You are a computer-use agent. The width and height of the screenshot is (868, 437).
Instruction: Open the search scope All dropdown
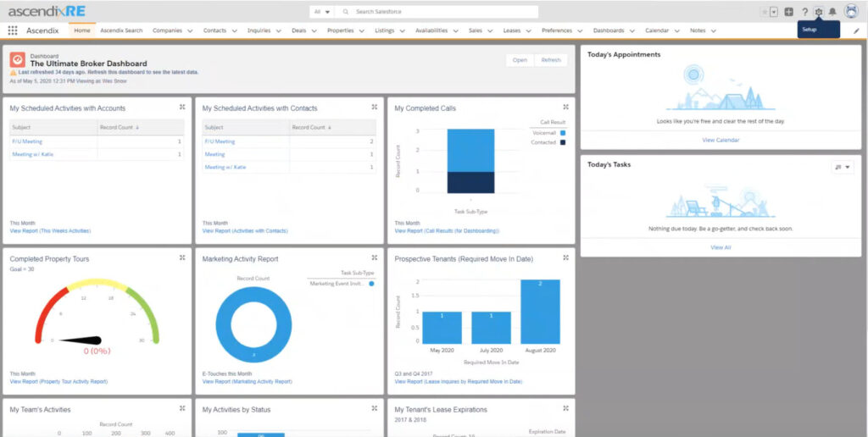pos(321,12)
